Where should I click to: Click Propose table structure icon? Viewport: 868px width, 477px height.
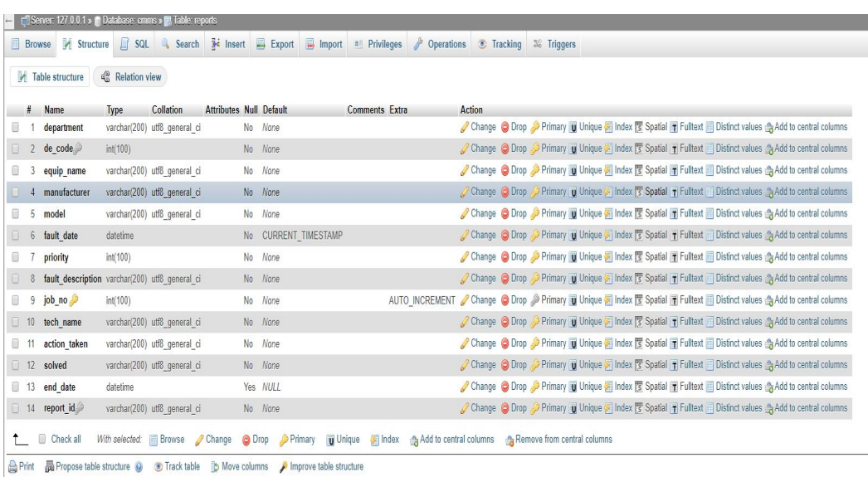click(49, 466)
